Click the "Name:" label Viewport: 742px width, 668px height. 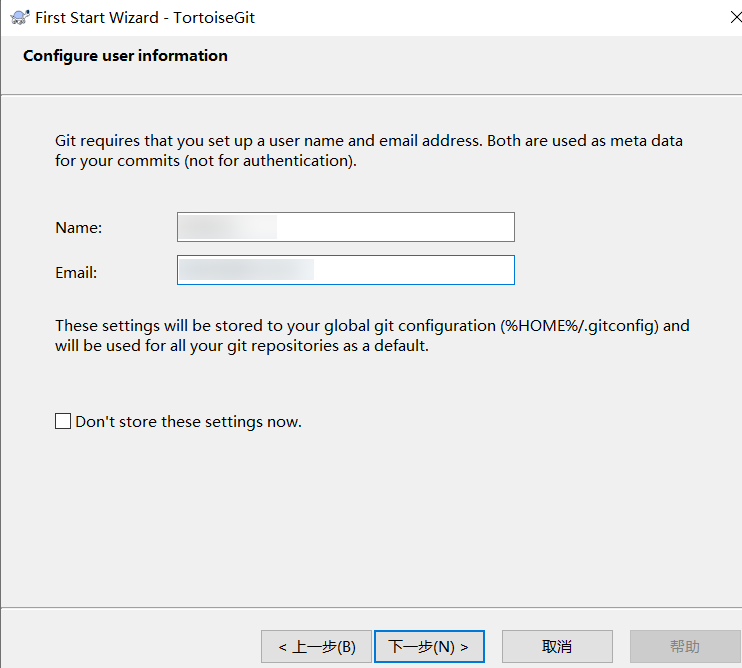tap(79, 228)
